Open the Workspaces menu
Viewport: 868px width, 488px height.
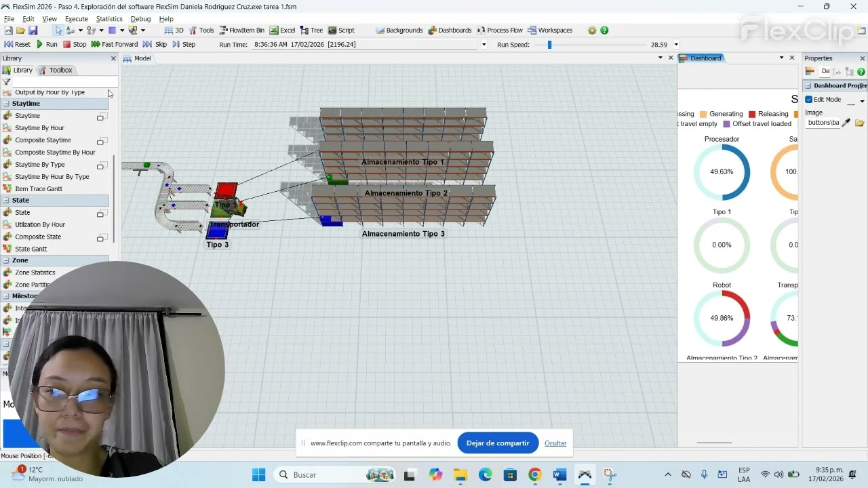(551, 30)
